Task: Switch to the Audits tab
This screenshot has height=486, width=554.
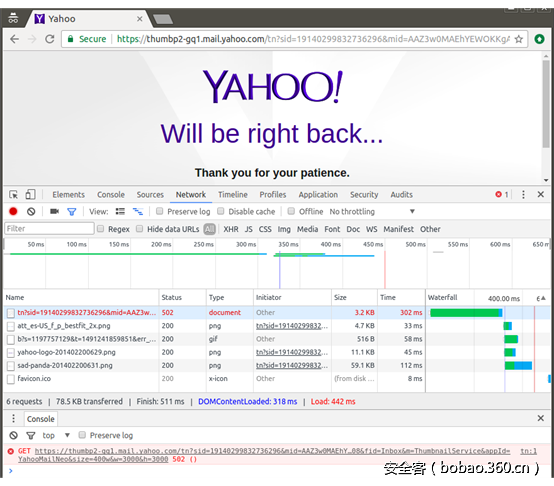Action: click(x=401, y=195)
